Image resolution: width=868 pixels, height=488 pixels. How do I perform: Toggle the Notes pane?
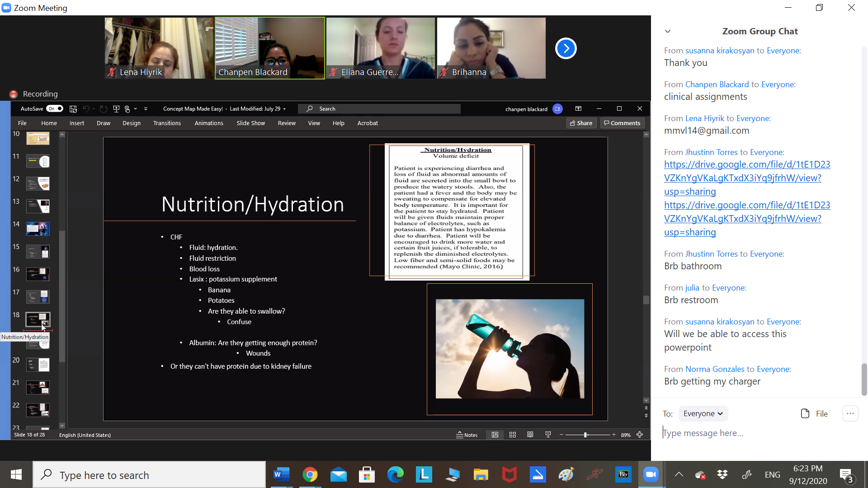(x=467, y=435)
